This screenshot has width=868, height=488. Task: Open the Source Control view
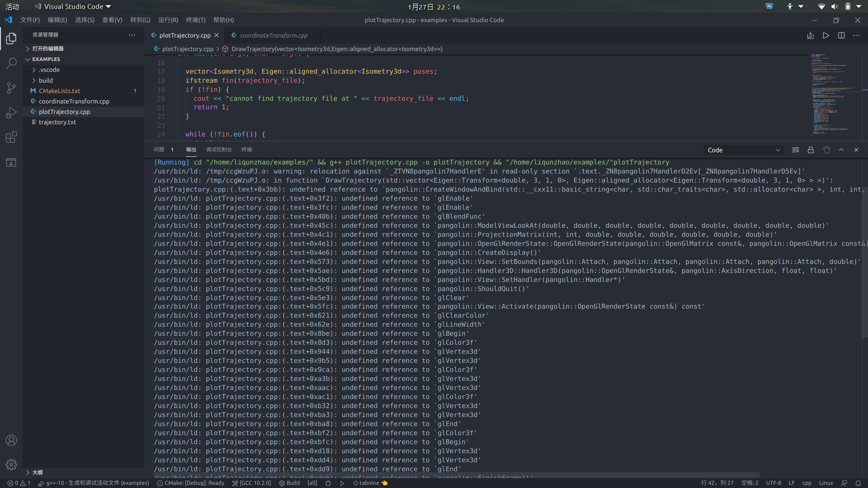pos(11,88)
